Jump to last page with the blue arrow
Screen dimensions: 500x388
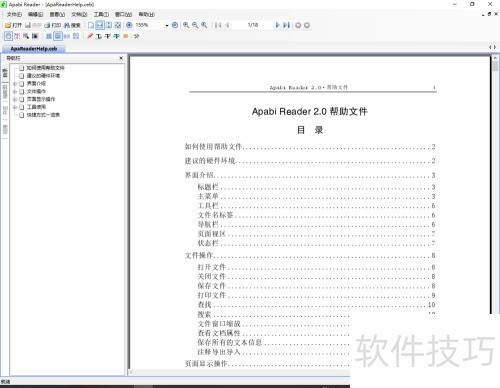286,25
